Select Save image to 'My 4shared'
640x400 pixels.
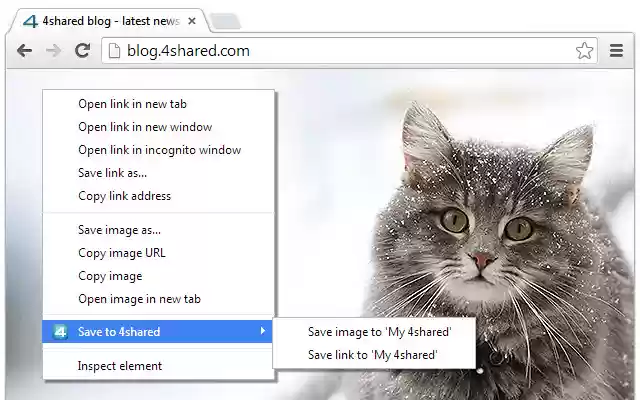coord(374,332)
